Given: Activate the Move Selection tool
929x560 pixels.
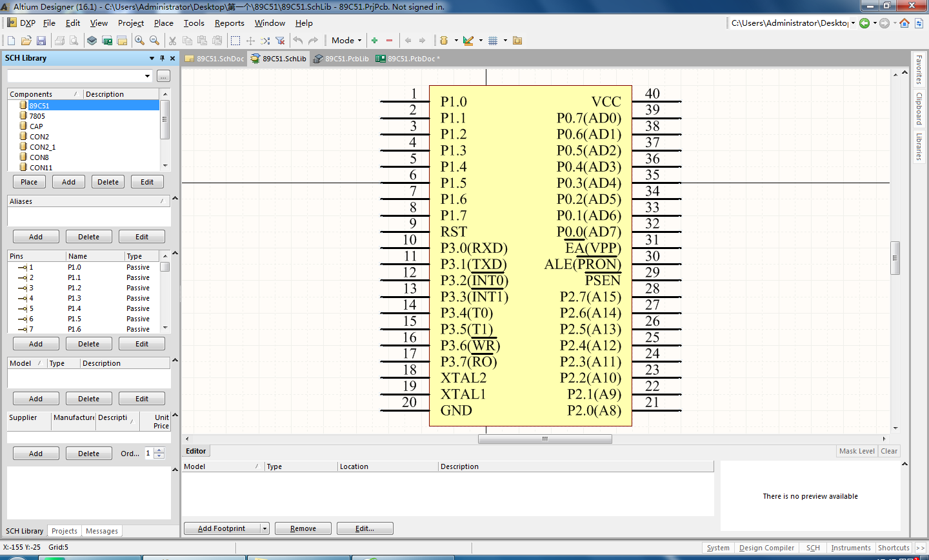Looking at the screenshot, I should pyautogui.click(x=250, y=41).
